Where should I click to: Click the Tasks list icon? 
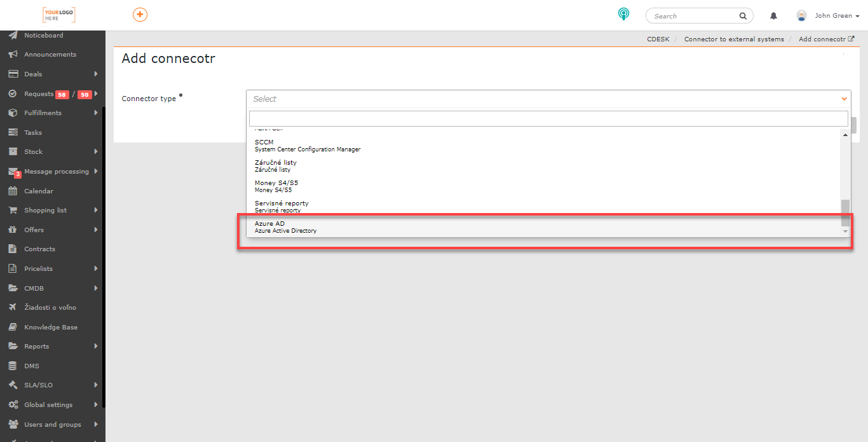pos(13,132)
